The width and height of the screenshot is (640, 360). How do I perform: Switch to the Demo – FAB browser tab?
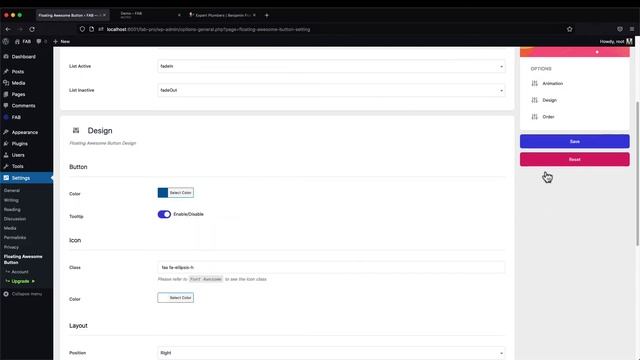click(x=149, y=15)
